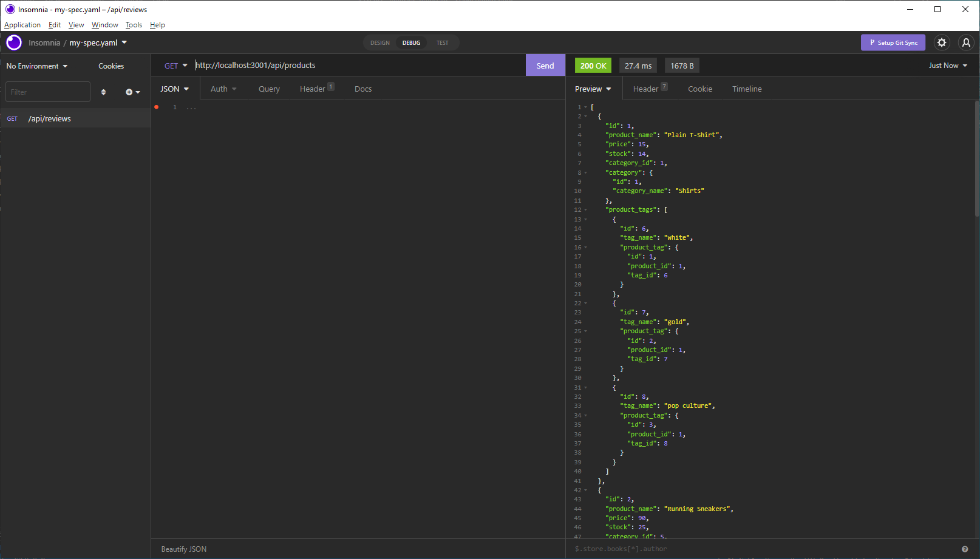The width and height of the screenshot is (980, 559).
Task: Switch to the Query tab
Action: click(269, 89)
